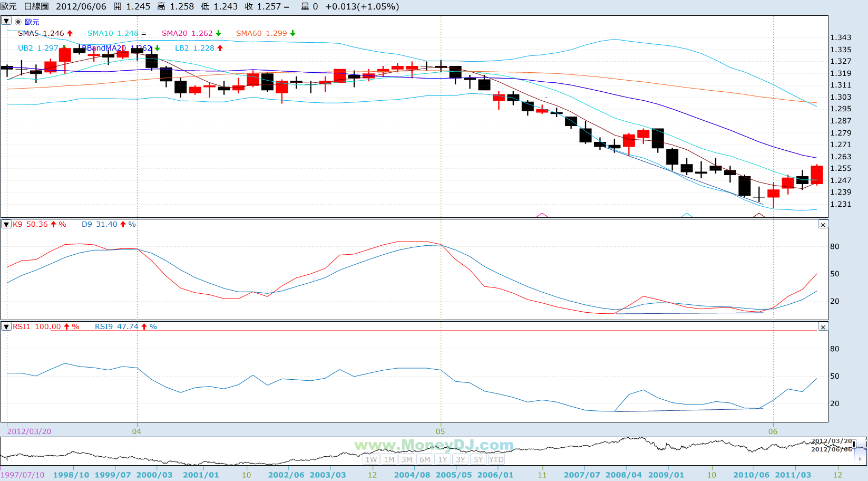Jump to 2001/01 on the overview timeline
868x481 pixels.
(201, 475)
